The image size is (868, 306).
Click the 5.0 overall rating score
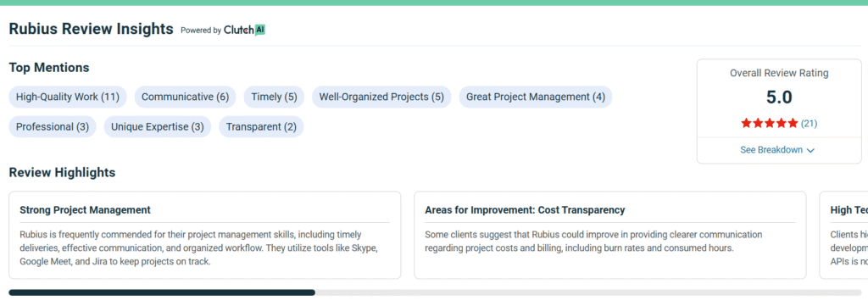point(779,97)
